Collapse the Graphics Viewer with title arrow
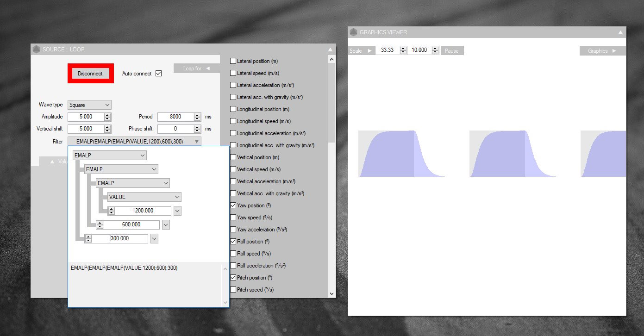 [620, 32]
